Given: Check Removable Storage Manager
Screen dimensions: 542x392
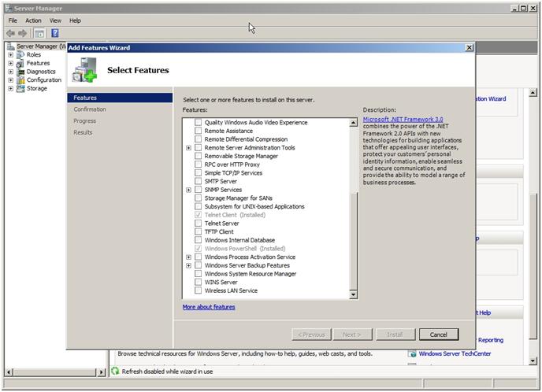Looking at the screenshot, I should [198, 156].
